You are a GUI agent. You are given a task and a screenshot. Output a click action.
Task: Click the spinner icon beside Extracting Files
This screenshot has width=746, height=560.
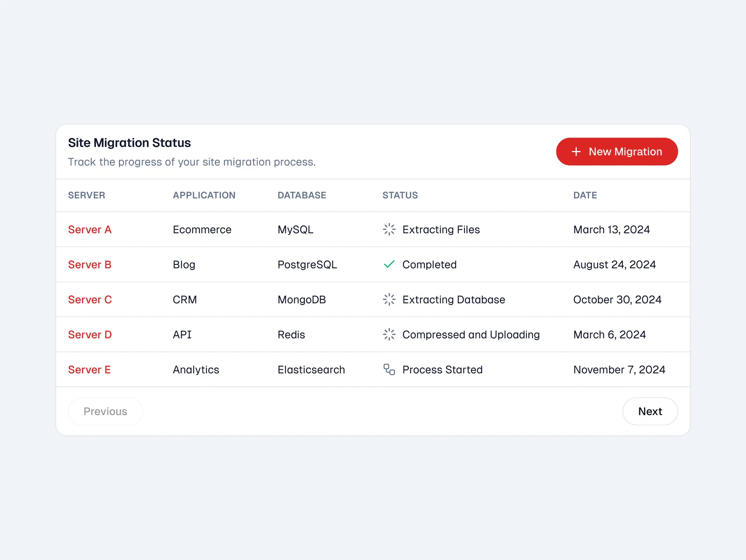[x=389, y=229]
